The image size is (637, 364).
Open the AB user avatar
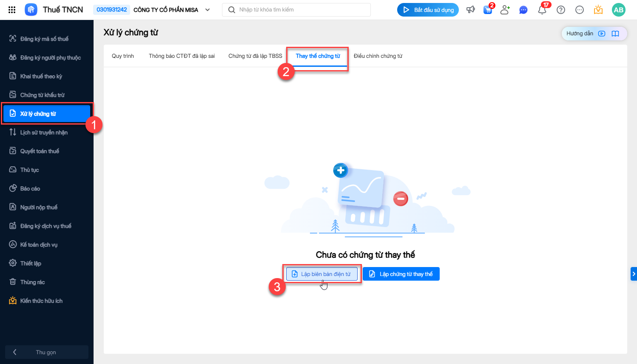point(619,10)
